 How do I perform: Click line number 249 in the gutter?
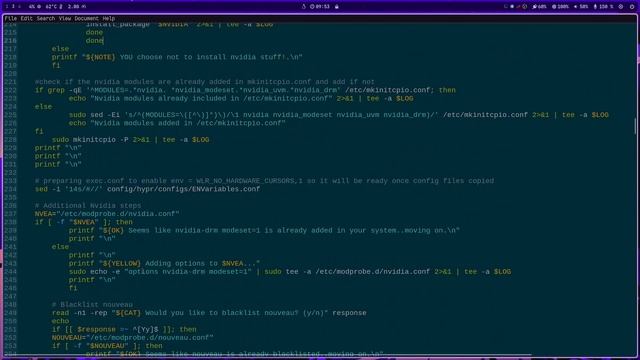click(10, 313)
